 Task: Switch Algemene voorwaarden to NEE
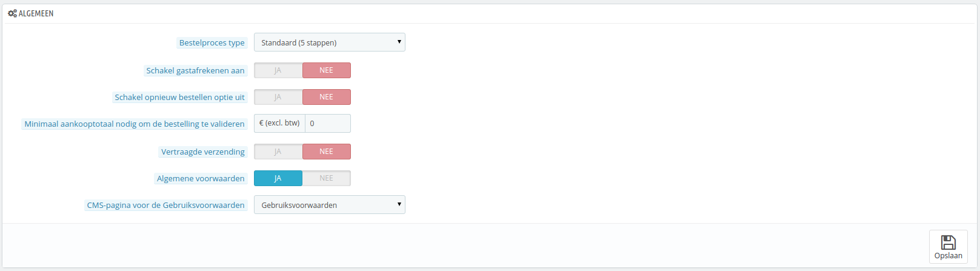[x=327, y=178]
